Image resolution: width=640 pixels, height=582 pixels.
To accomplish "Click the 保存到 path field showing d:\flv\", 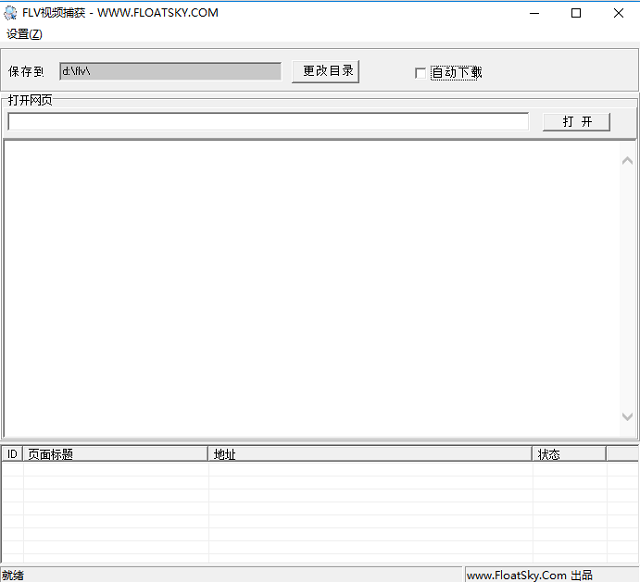I will pyautogui.click(x=170, y=72).
